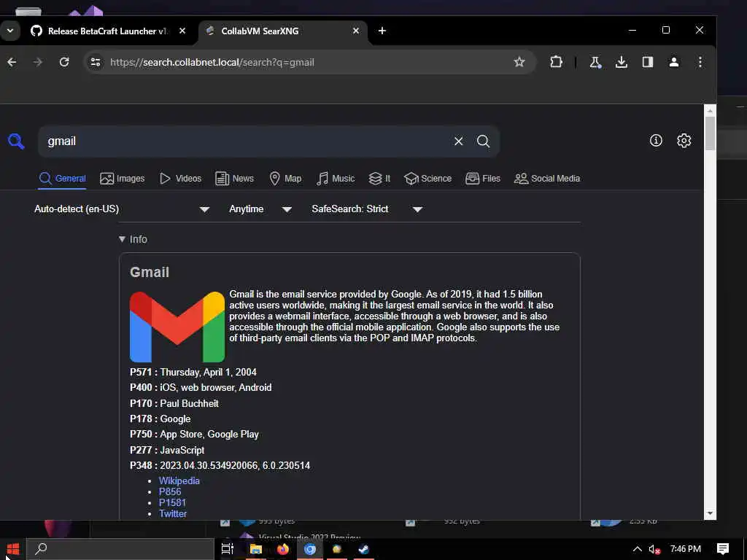Clear the gmail search query

tap(458, 141)
